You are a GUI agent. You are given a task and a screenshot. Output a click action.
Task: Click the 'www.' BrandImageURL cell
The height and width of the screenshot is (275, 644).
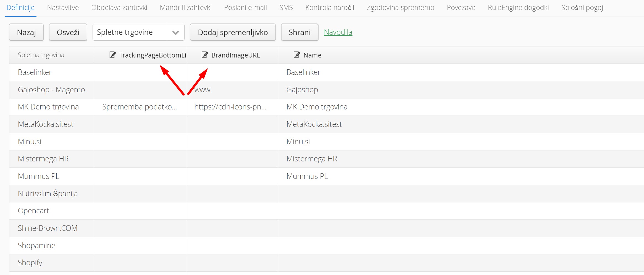point(232,90)
